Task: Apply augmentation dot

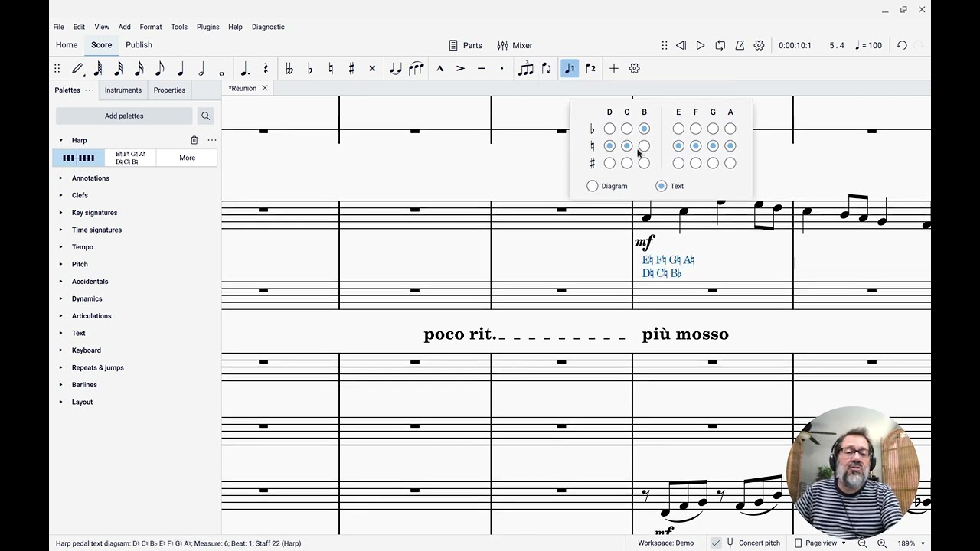Action: [x=245, y=68]
